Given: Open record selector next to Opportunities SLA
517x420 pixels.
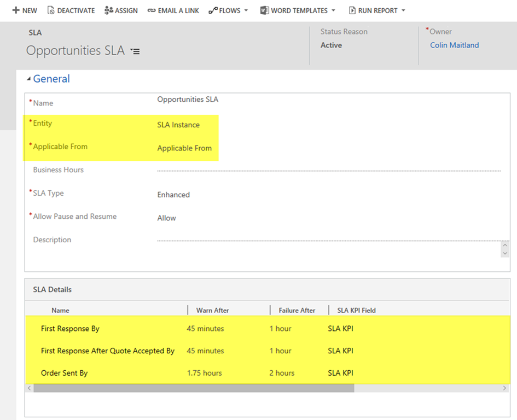Looking at the screenshot, I should click(135, 51).
